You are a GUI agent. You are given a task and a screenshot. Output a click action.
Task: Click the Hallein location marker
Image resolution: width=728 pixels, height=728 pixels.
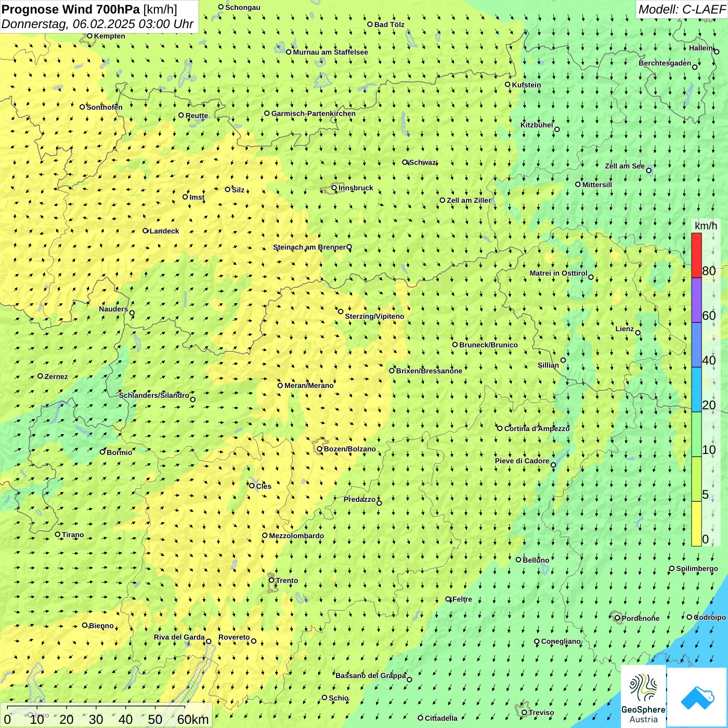(717, 51)
